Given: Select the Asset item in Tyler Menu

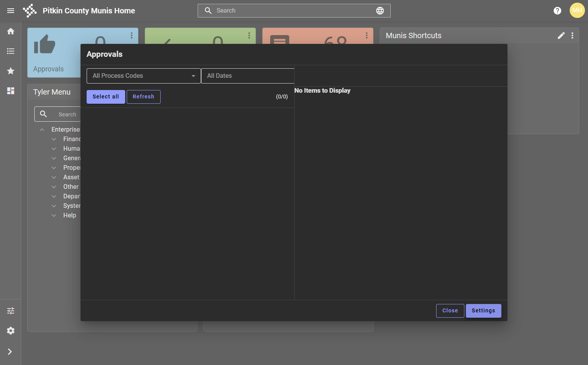Looking at the screenshot, I should [71, 177].
